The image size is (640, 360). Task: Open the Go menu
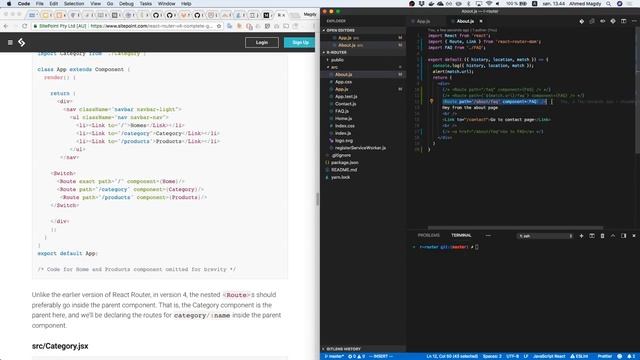110,4
